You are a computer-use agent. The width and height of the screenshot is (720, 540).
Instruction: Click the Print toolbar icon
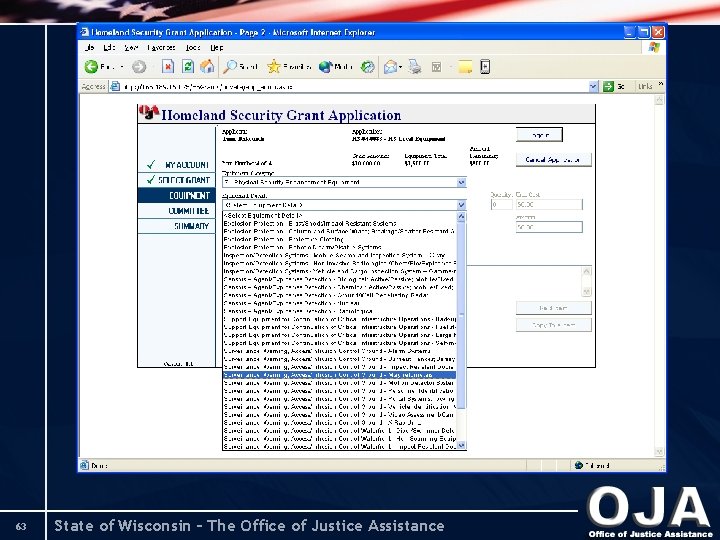pyautogui.click(x=415, y=67)
